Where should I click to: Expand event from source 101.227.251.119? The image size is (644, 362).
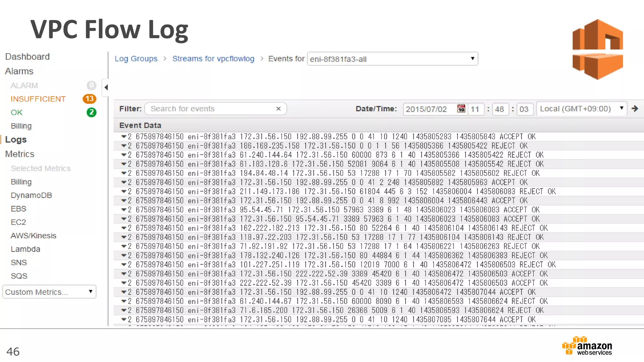click(124, 264)
